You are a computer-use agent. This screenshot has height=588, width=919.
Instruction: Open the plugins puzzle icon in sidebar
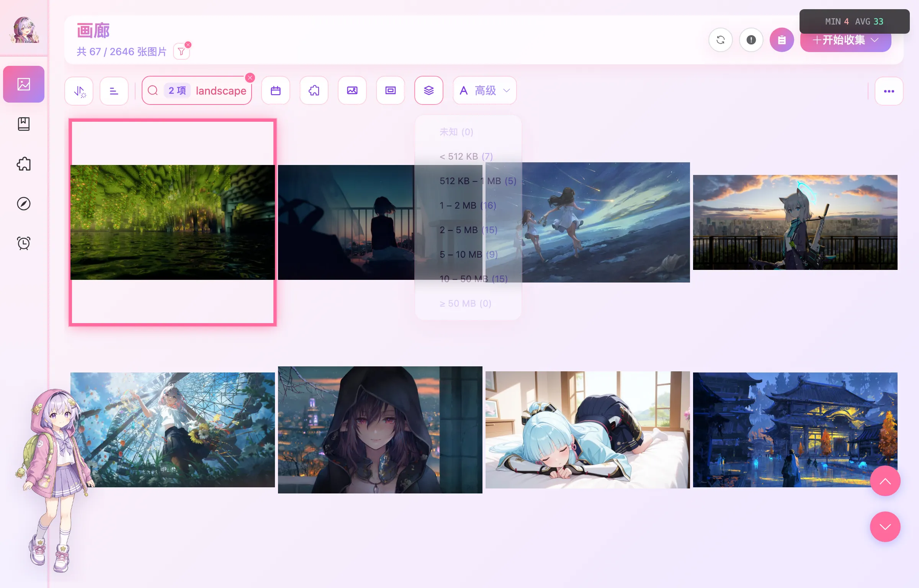tap(24, 164)
